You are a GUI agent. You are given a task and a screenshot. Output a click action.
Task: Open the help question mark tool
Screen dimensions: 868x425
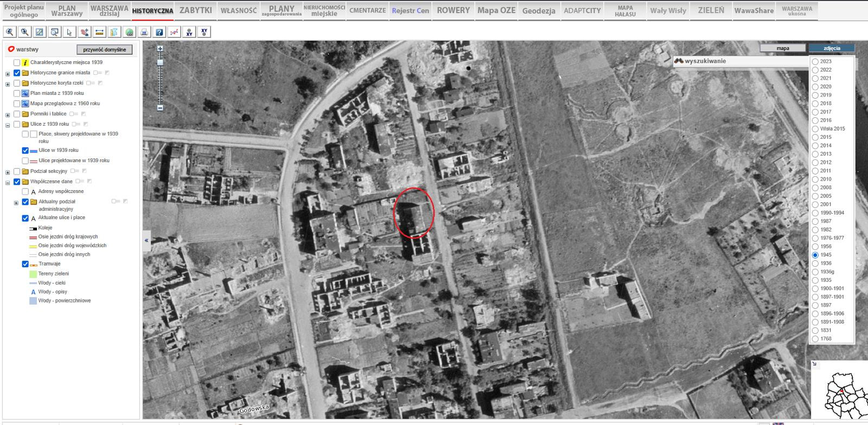click(159, 33)
